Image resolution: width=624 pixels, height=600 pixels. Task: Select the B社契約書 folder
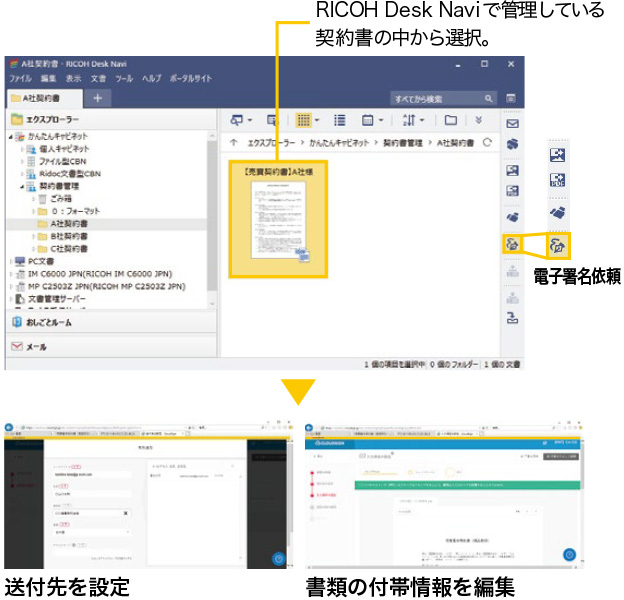point(68,236)
